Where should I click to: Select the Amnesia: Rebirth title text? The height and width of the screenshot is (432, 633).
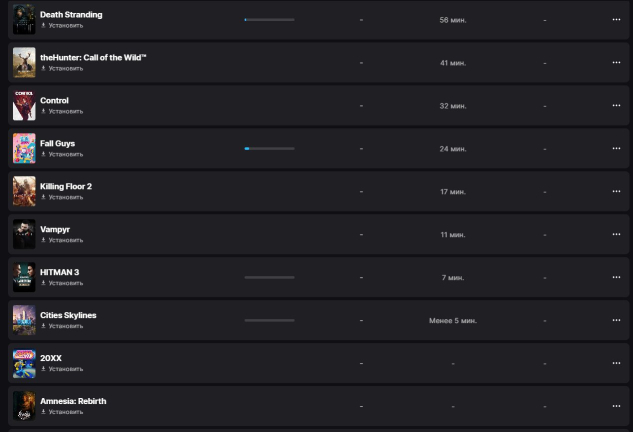pyautogui.click(x=73, y=401)
